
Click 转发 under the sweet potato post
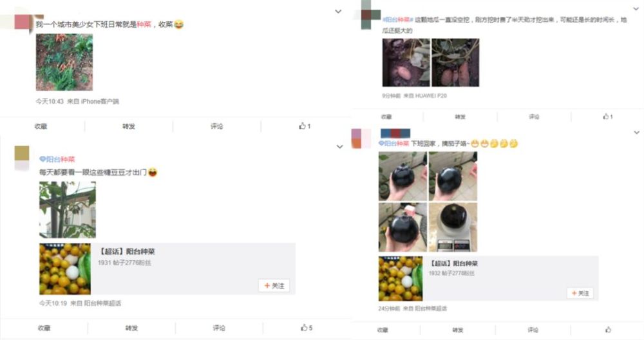coord(460,117)
